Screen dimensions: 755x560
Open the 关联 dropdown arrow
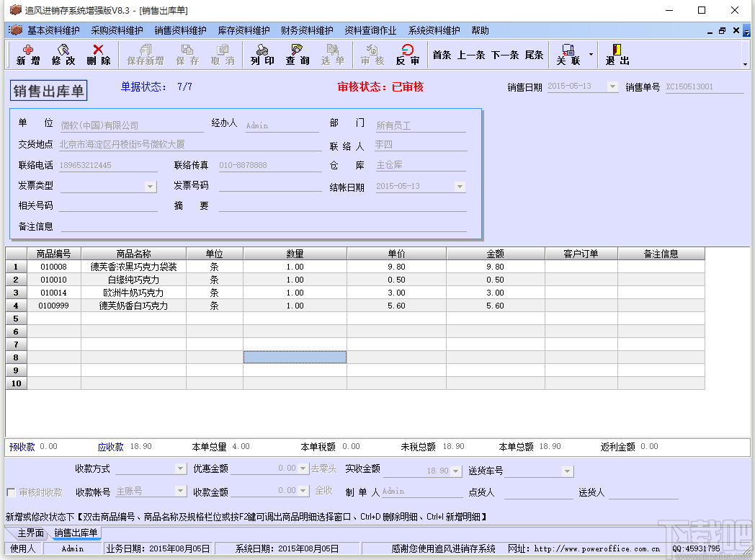tap(591, 54)
